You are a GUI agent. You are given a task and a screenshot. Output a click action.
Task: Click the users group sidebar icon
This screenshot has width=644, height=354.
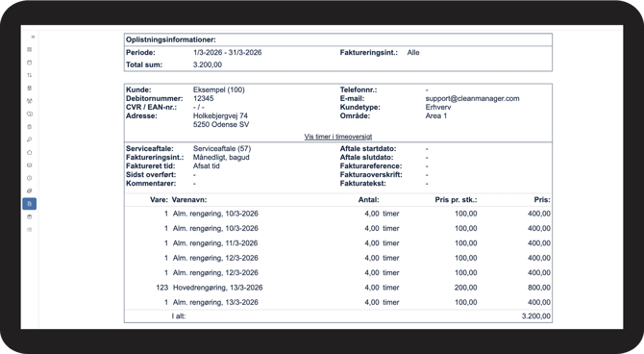tap(29, 101)
